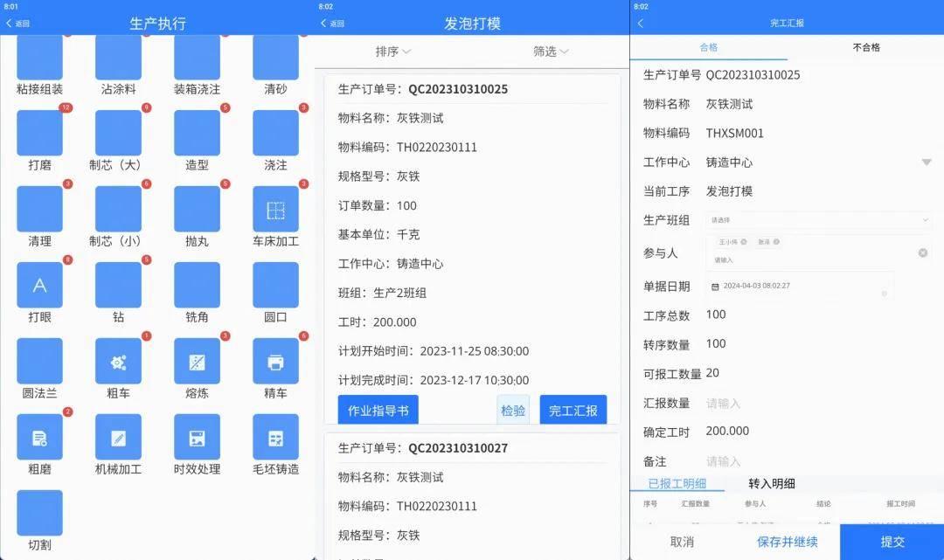
Task: Clear all participants in 参与人 field
Action: (x=922, y=253)
